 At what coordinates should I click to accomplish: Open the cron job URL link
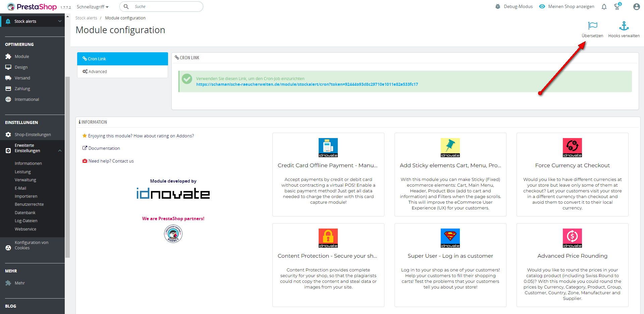(x=307, y=84)
